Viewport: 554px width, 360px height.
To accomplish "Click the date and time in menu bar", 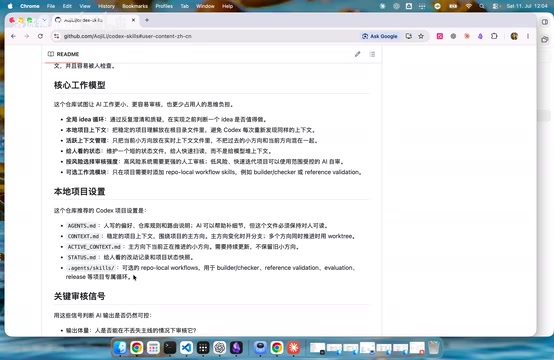I will click(527, 6).
